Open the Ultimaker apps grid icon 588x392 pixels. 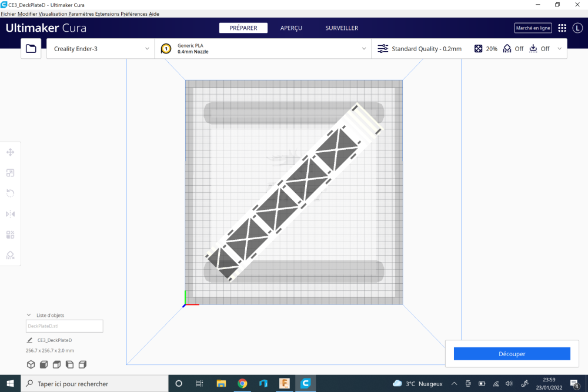click(x=562, y=28)
